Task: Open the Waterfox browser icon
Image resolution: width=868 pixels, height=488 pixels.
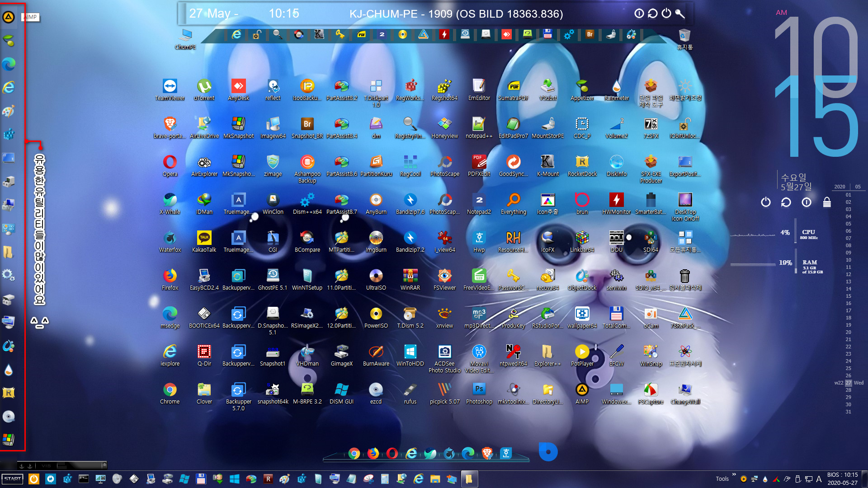Action: [x=170, y=241]
